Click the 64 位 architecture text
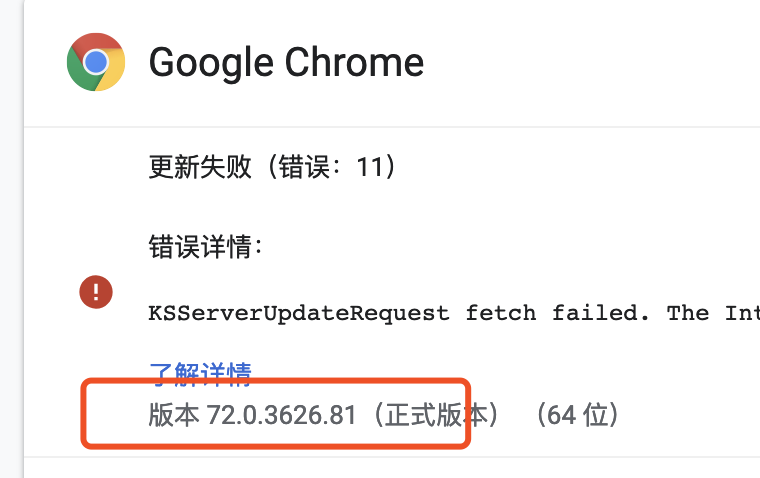760x478 pixels. pos(577,415)
